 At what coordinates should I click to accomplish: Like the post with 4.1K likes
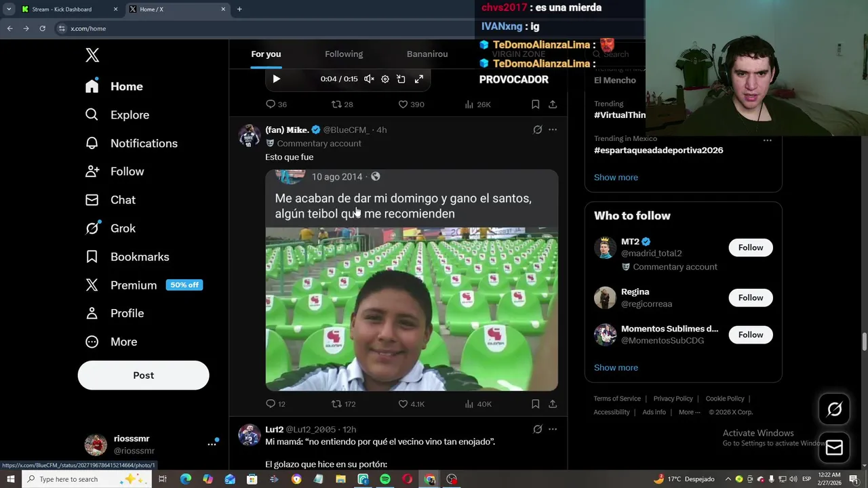(x=411, y=404)
